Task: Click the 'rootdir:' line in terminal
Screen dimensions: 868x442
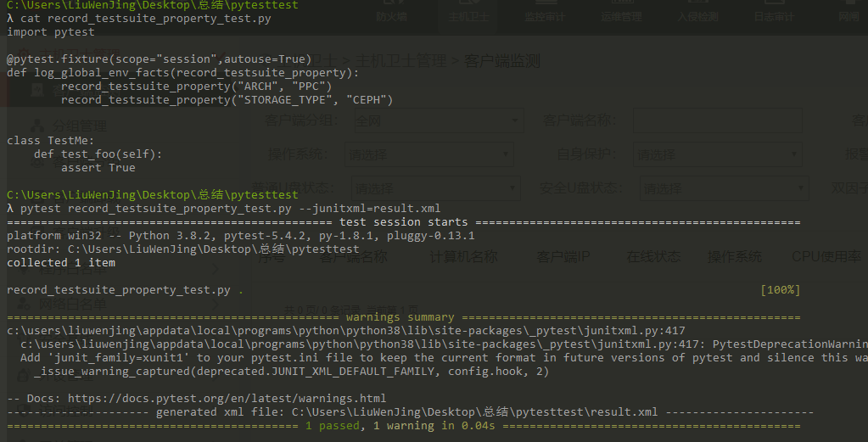Action: point(183,249)
